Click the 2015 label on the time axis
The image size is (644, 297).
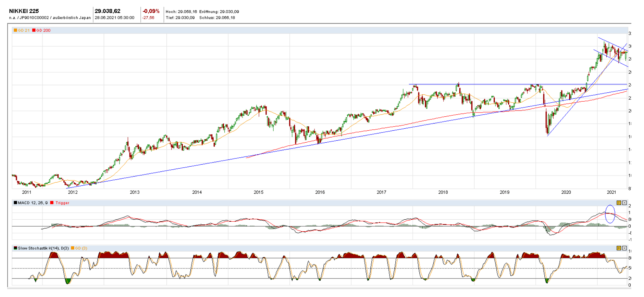259,192
